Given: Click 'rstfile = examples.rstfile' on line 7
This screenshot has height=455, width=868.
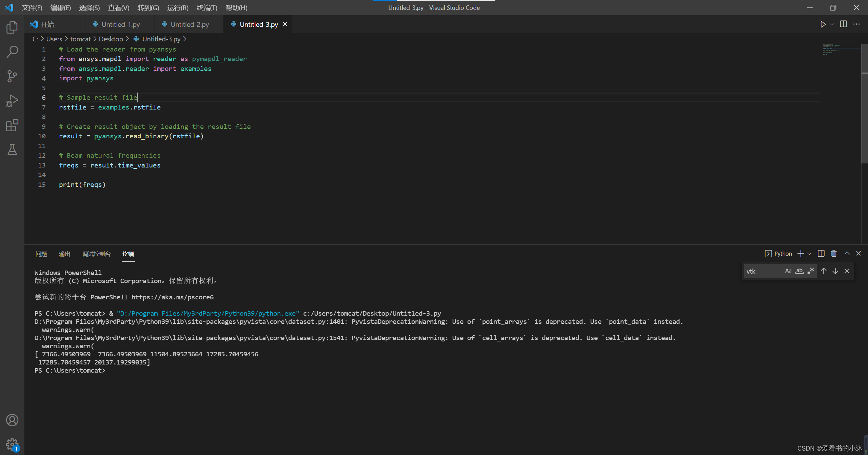Looking at the screenshot, I should click(x=110, y=107).
